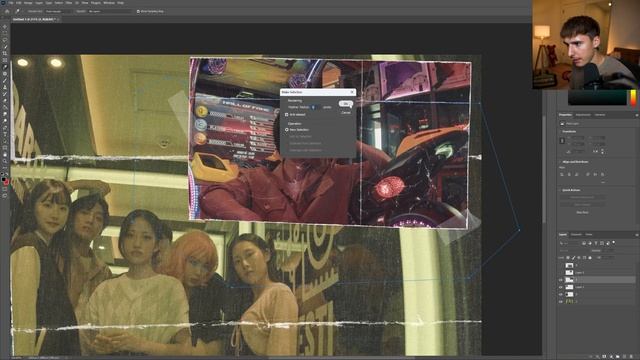640x360 pixels.
Task: Open the Window menu
Action: click(109, 3)
